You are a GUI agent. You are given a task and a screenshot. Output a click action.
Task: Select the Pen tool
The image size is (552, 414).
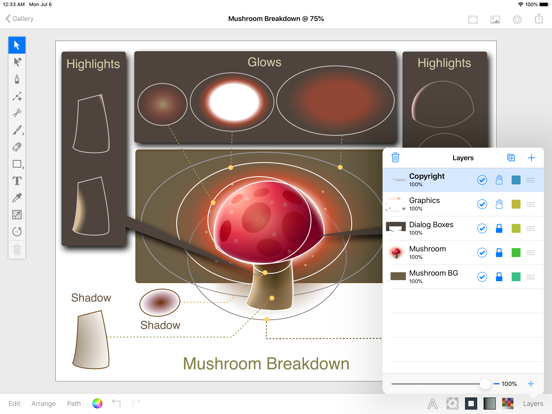[x=17, y=79]
